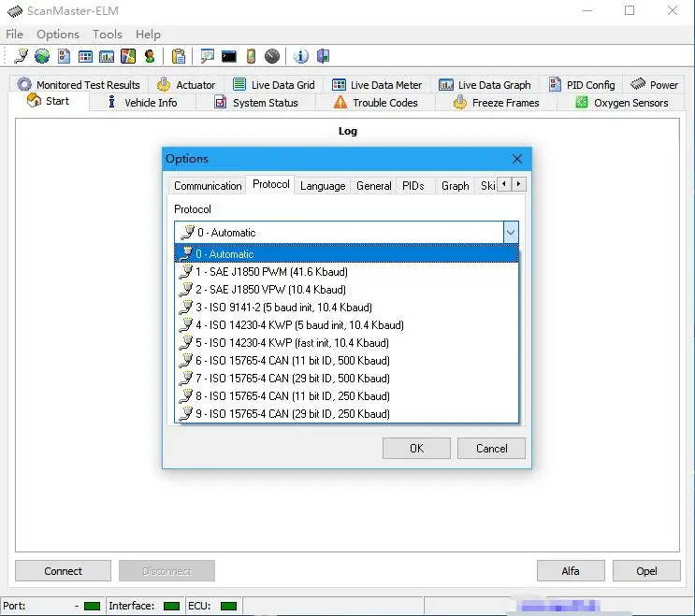The height and width of the screenshot is (616, 695).
Task: Switch to the Power tab
Action: pyautogui.click(x=654, y=84)
